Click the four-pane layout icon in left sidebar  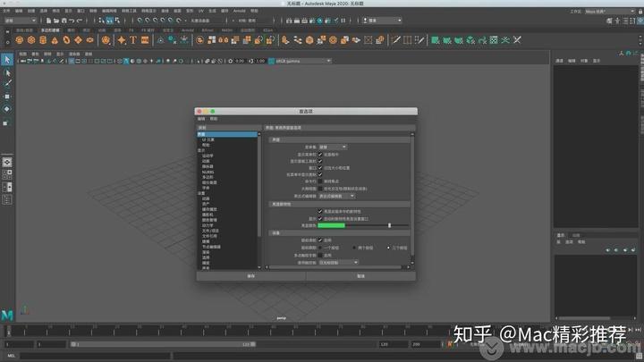[7, 174]
